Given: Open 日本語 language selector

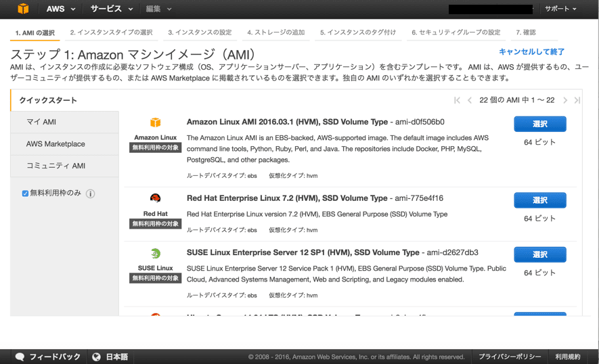Looking at the screenshot, I should coord(116,357).
